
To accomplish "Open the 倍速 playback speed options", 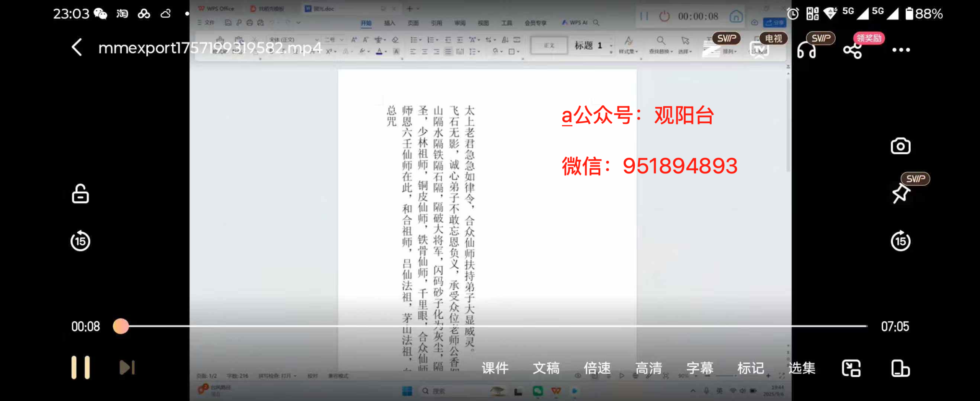I will point(597,368).
